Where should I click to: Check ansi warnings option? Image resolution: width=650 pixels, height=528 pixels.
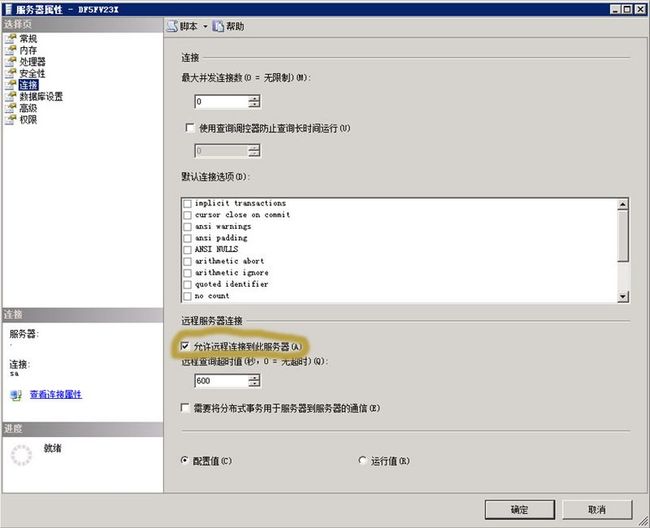pos(187,227)
